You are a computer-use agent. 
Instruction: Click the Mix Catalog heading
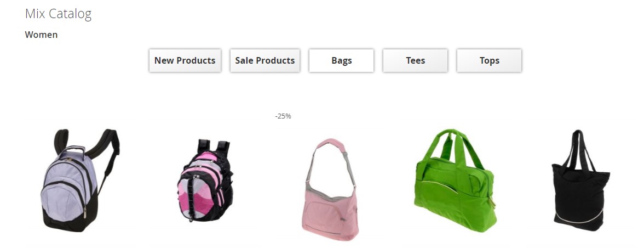coord(58,14)
